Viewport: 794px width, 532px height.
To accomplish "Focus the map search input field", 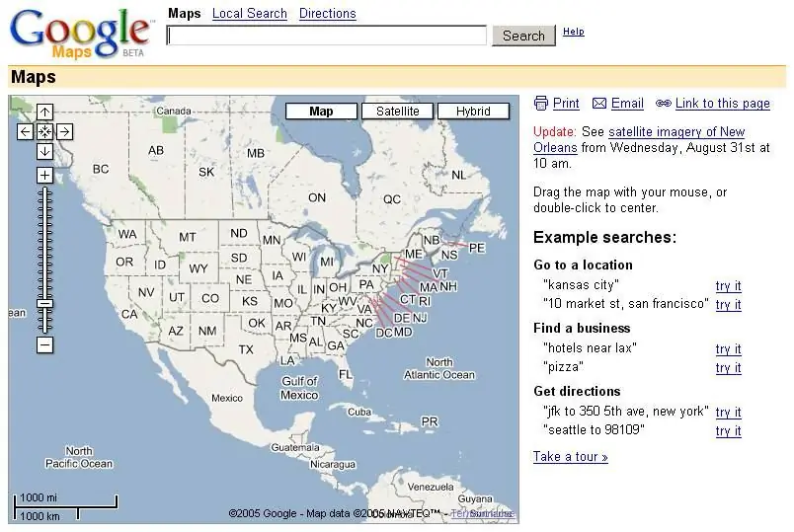I will point(327,36).
